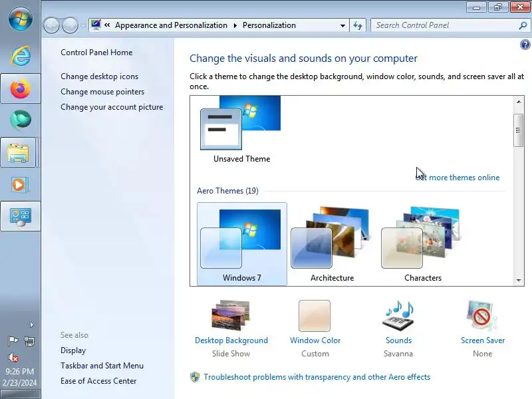
Task: Open arrow after Appearance and Personalization
Action: pyautogui.click(x=235, y=25)
